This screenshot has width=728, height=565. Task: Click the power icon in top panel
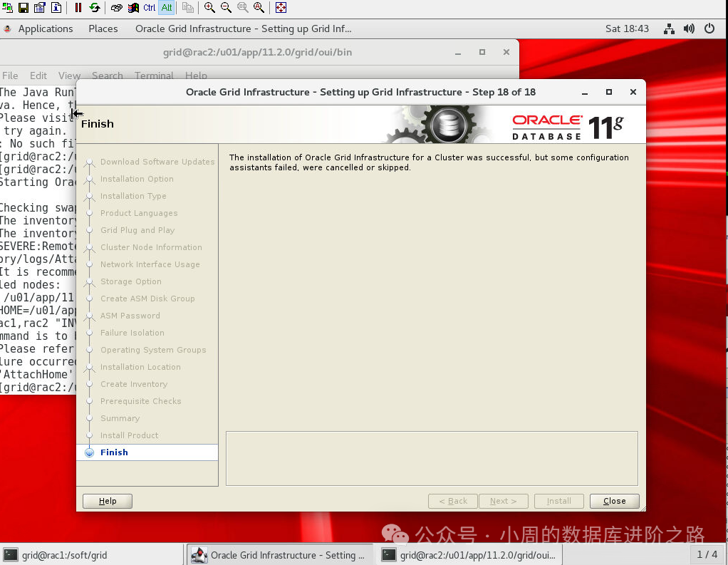[709, 28]
